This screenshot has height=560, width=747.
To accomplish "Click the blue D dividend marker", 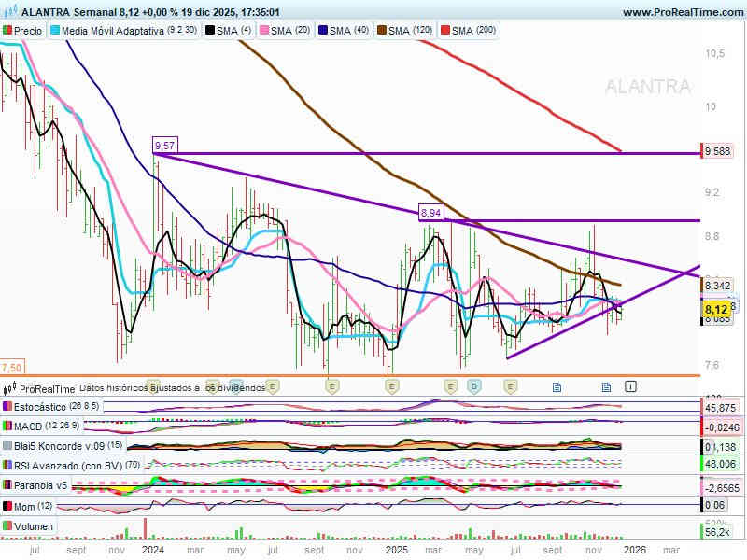I will 474,385.
